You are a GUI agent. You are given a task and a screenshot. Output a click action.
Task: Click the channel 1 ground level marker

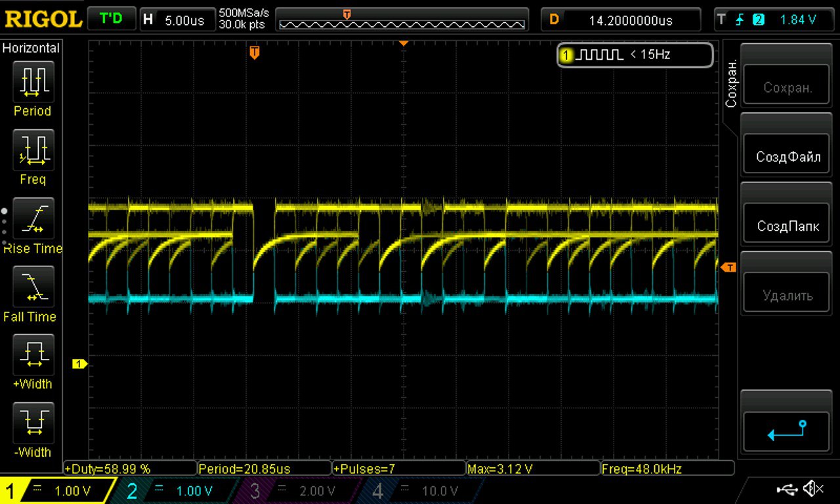tap(80, 364)
